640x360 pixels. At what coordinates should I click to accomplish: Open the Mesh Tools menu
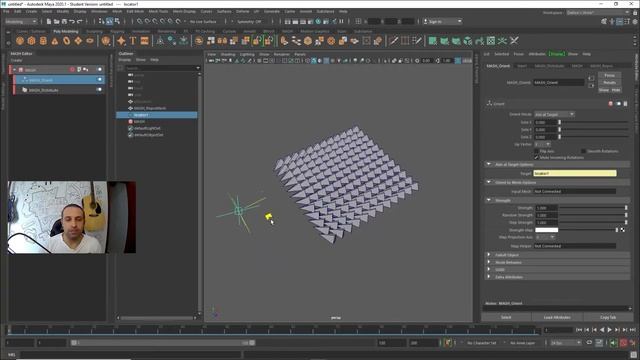(158, 11)
